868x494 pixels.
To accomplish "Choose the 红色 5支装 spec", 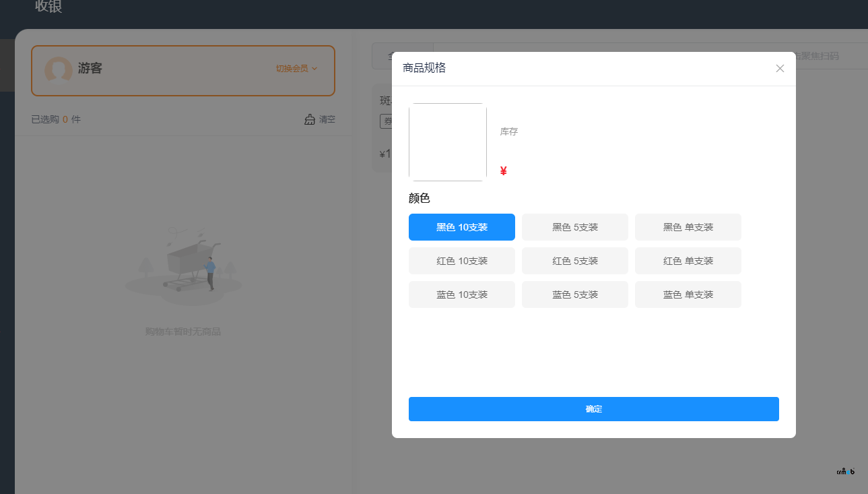I will coord(575,261).
